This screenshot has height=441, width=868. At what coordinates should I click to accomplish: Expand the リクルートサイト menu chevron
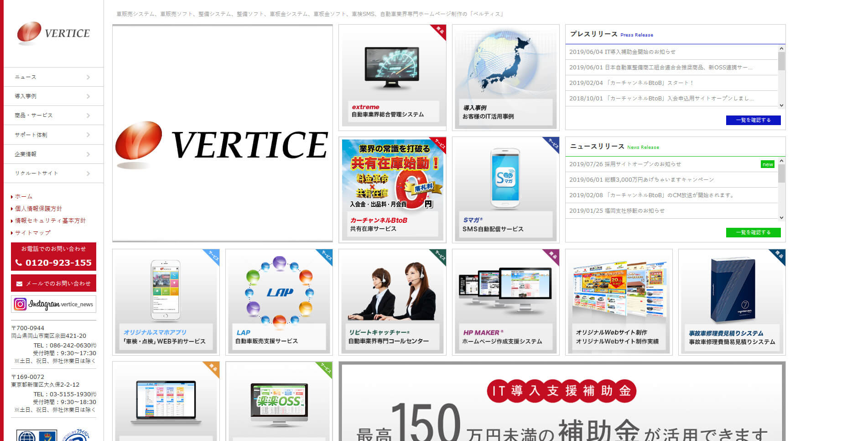[x=88, y=173]
